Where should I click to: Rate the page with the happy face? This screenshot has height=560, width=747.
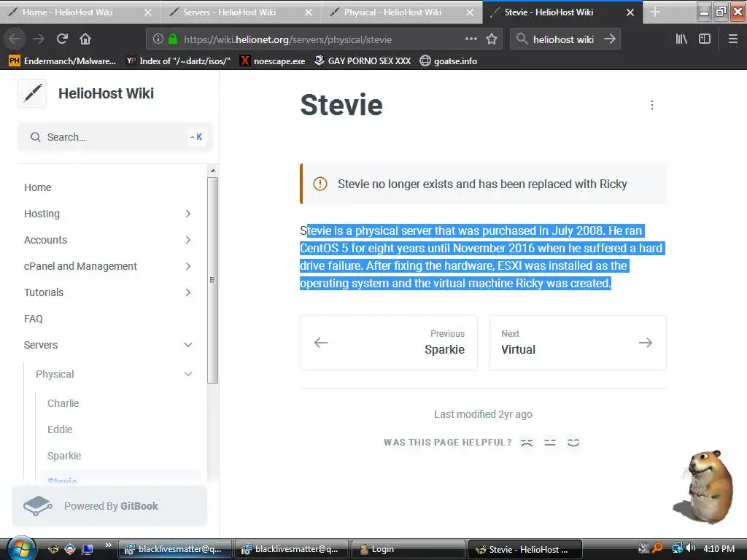pos(573,443)
